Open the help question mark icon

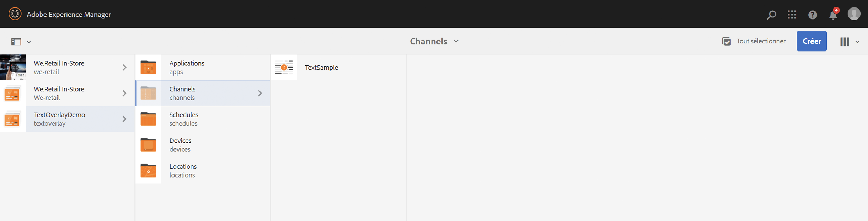(813, 15)
